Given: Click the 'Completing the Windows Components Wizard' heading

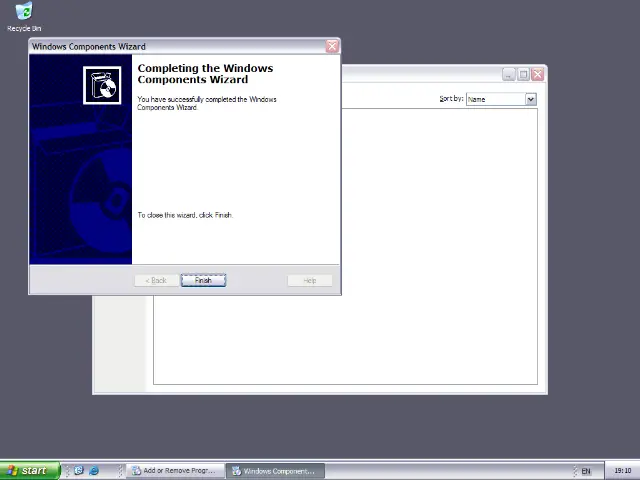Looking at the screenshot, I should tap(205, 74).
